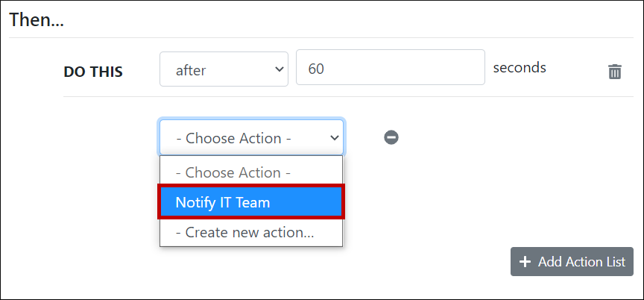The image size is (644, 300).
Task: Click the 'Then...' section heading
Action: 37,20
